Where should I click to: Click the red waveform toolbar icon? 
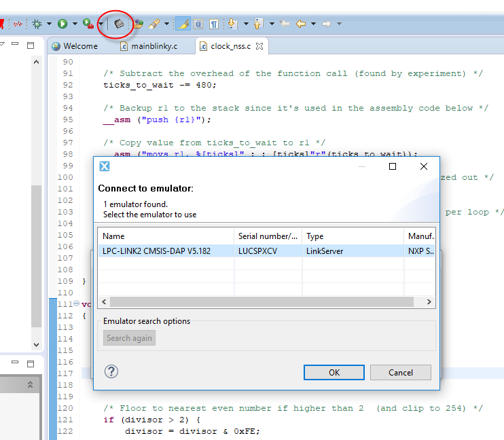point(18,24)
